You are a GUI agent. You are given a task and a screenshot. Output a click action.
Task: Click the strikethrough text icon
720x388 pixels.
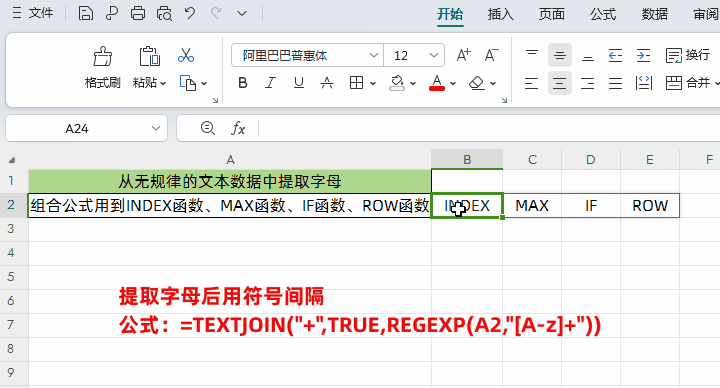[327, 83]
